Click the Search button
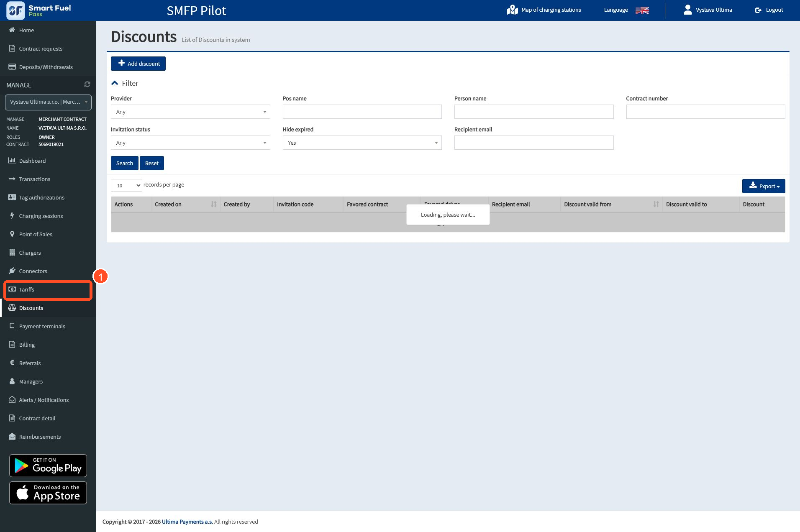 click(x=124, y=163)
